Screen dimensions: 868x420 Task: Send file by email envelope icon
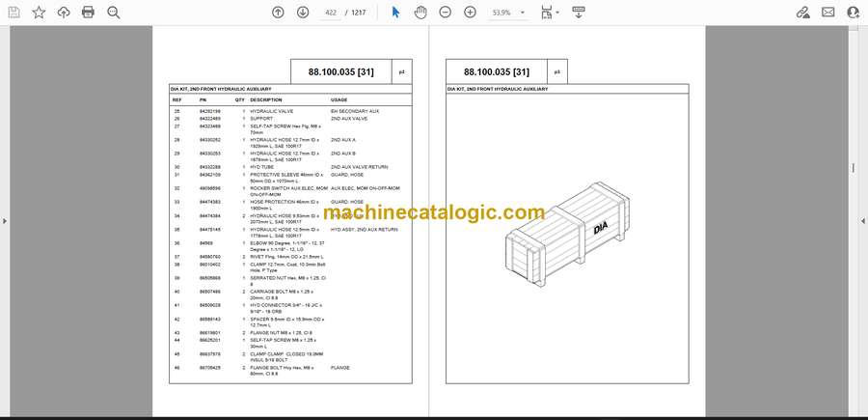coord(828,13)
